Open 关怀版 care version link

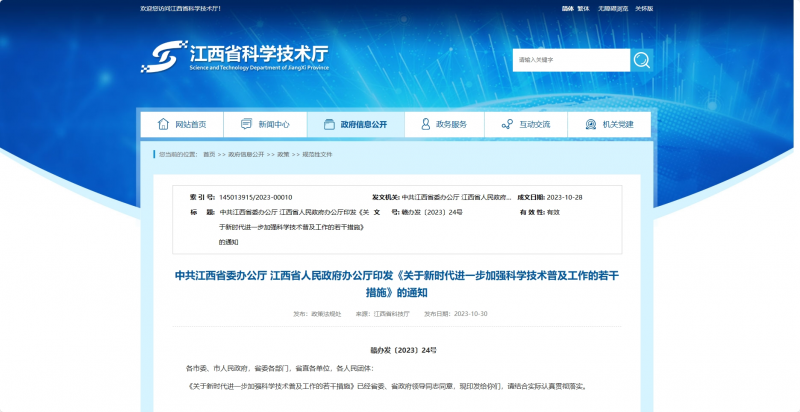tap(644, 9)
